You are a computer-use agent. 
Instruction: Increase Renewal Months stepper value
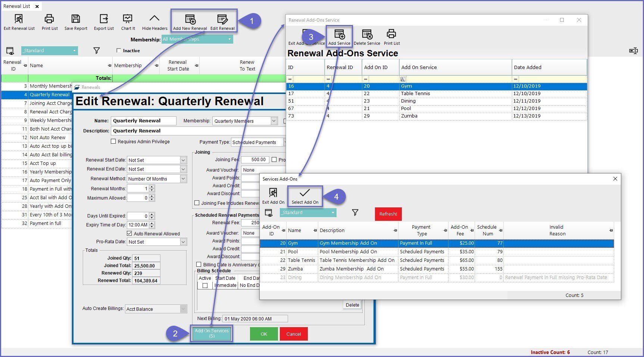pos(151,187)
